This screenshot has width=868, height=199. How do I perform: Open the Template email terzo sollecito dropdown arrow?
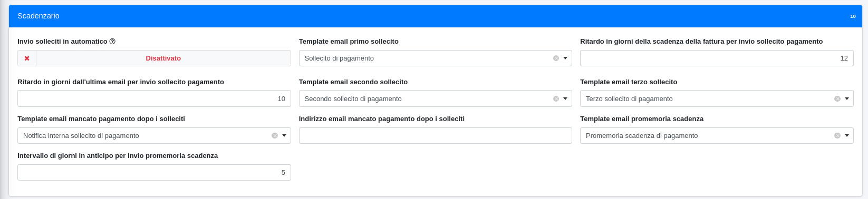click(846, 99)
